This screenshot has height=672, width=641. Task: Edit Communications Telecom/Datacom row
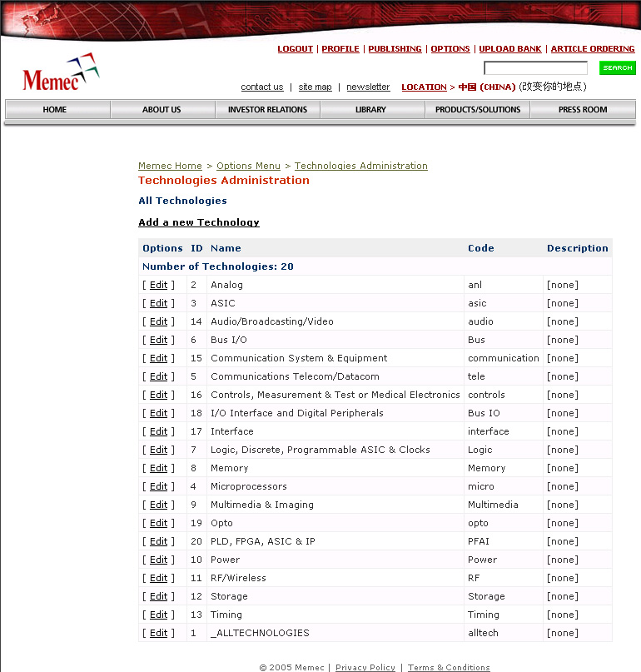158,376
